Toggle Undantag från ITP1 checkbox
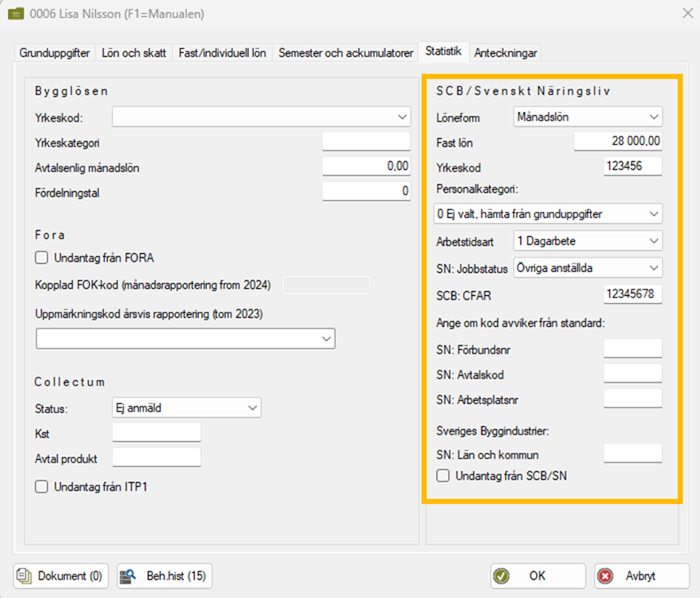Image resolution: width=700 pixels, height=598 pixels. pyautogui.click(x=42, y=487)
